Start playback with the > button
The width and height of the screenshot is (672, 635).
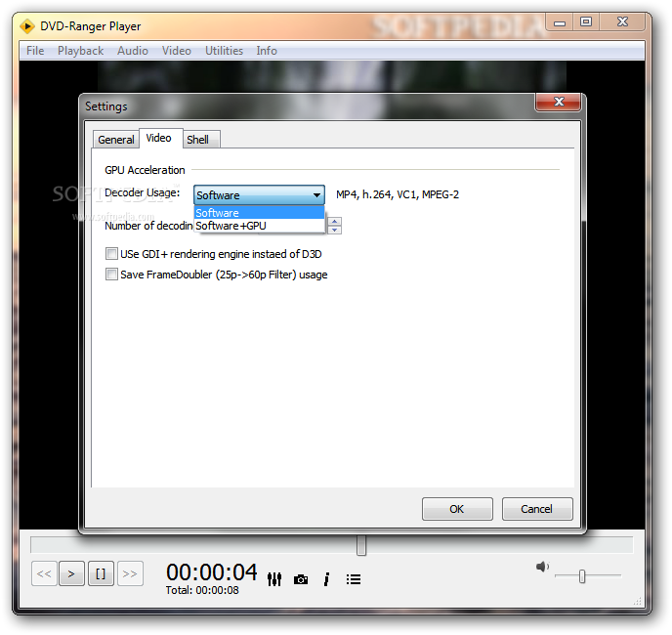[x=71, y=573]
